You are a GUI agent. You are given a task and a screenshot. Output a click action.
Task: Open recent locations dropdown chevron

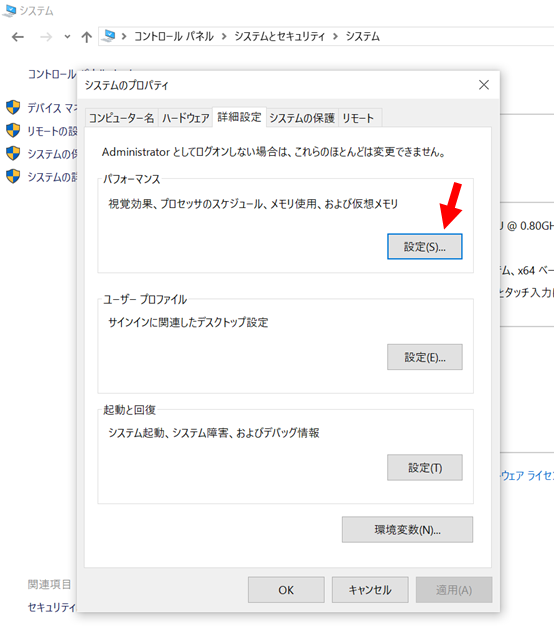tap(67, 37)
